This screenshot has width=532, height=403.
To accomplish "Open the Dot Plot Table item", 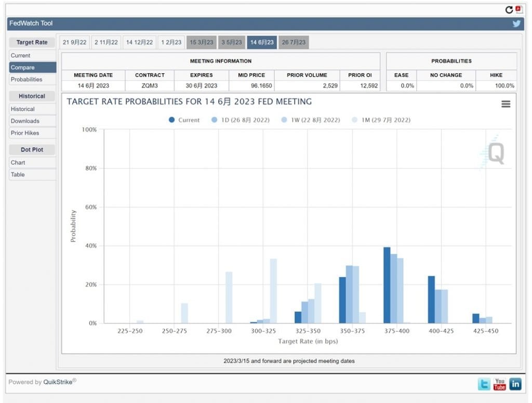I will [33, 175].
